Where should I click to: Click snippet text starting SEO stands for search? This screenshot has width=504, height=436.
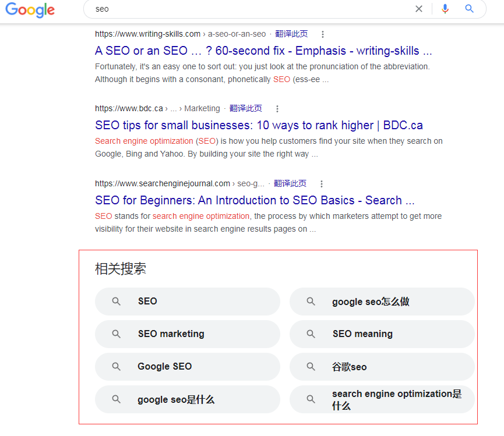(x=269, y=222)
